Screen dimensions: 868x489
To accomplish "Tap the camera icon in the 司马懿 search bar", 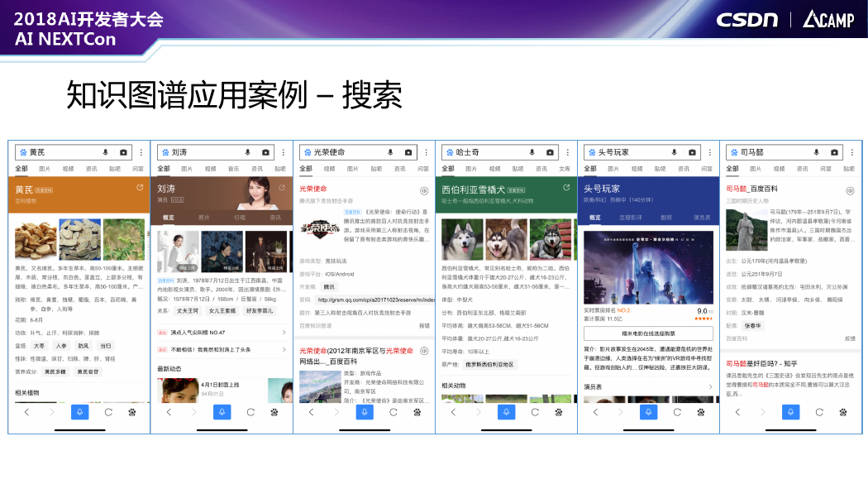I will [834, 152].
